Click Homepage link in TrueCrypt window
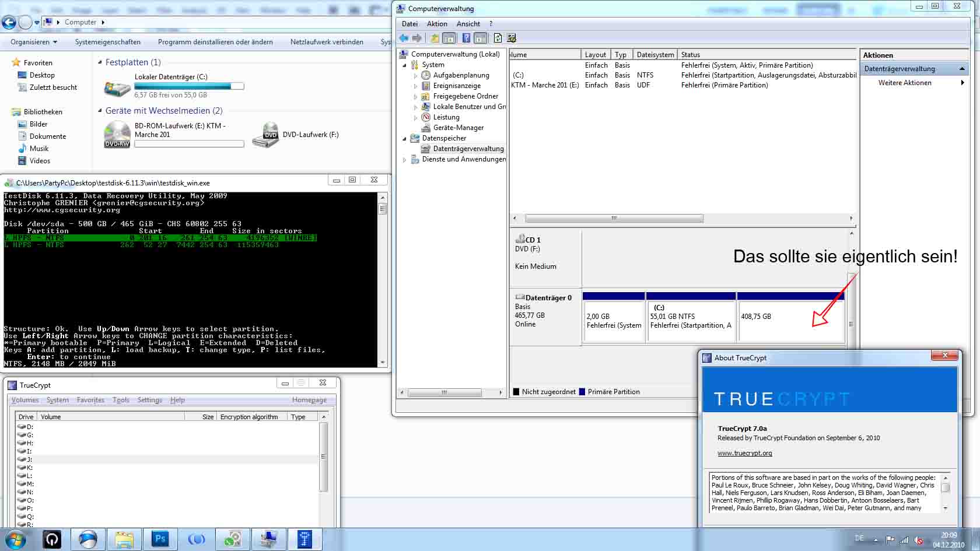This screenshot has width=980, height=551. click(x=309, y=400)
